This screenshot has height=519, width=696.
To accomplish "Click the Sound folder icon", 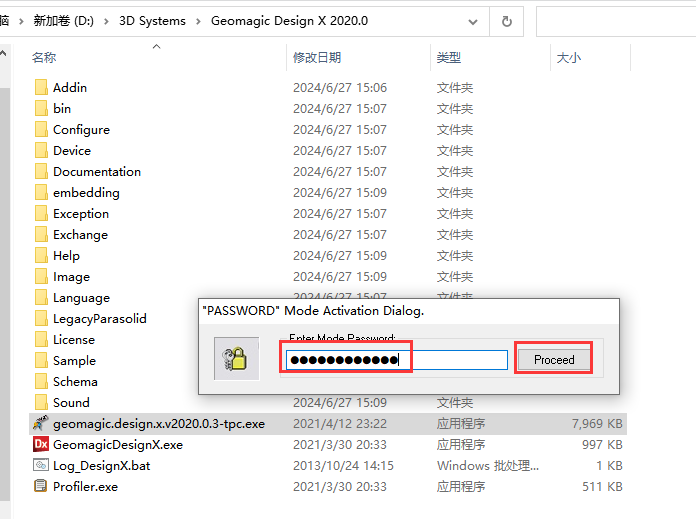I will pyautogui.click(x=41, y=403).
